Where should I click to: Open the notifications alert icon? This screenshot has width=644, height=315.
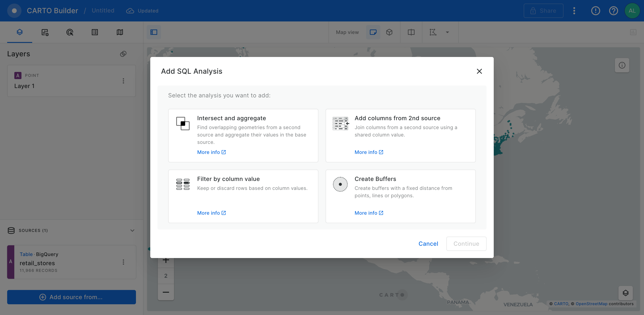[595, 11]
